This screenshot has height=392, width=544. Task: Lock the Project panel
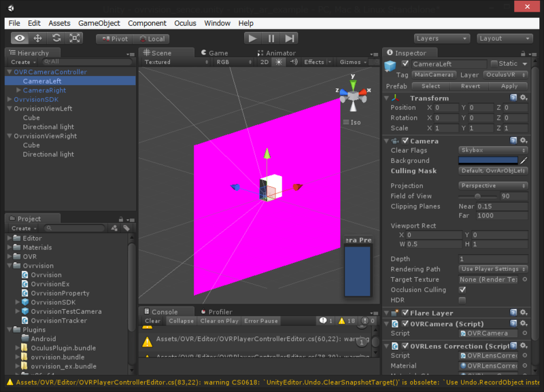tap(121, 219)
